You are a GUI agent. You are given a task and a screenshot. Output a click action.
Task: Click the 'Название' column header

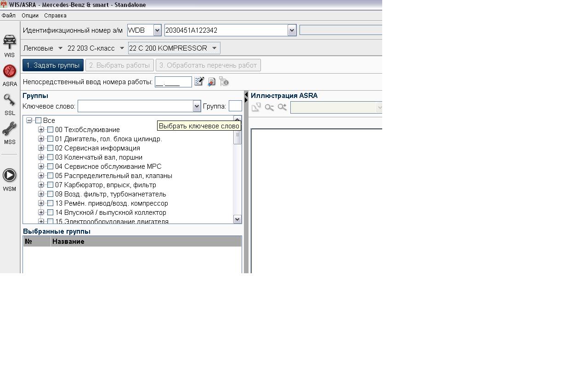[x=146, y=241]
